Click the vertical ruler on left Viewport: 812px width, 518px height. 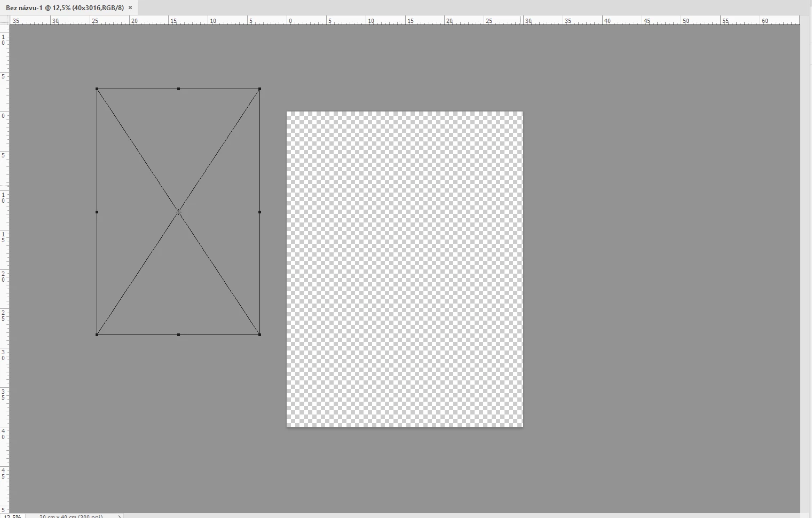[x=5, y=269]
